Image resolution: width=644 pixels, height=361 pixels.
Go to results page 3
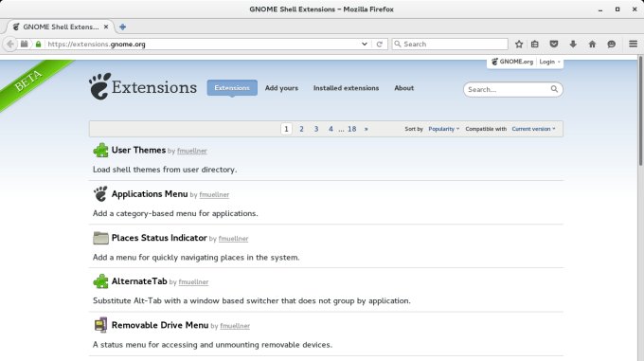[x=316, y=129]
